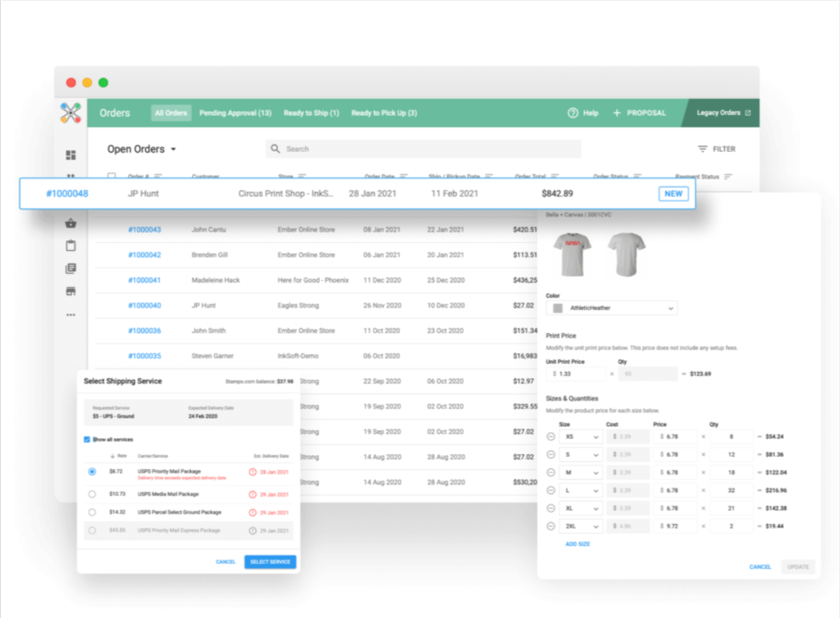840x618 pixels.
Task: Click sort icon next to Store column
Action: pyautogui.click(x=303, y=176)
